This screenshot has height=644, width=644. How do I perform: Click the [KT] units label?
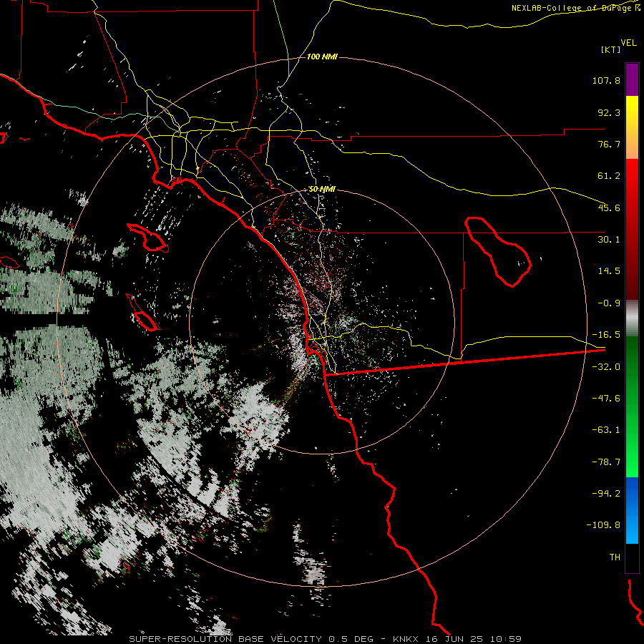pyautogui.click(x=611, y=49)
